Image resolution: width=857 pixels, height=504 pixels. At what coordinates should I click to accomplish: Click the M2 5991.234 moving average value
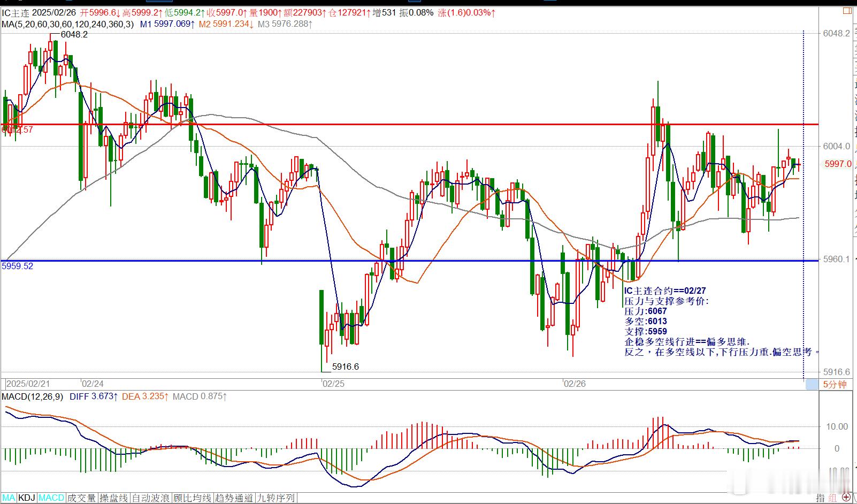pos(226,24)
